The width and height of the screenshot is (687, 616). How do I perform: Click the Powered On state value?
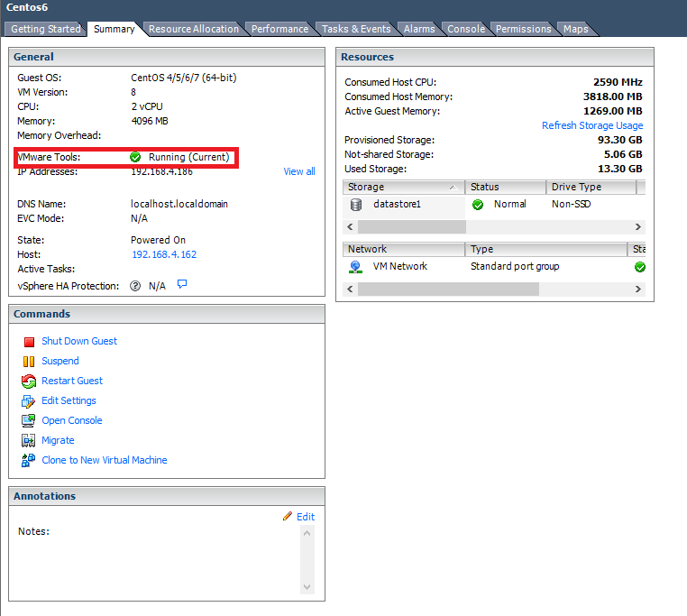point(158,240)
